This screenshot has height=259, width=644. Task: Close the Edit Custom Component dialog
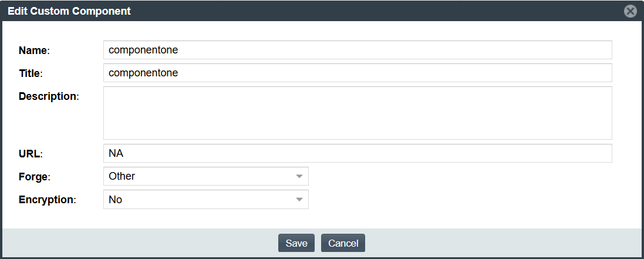click(x=630, y=11)
